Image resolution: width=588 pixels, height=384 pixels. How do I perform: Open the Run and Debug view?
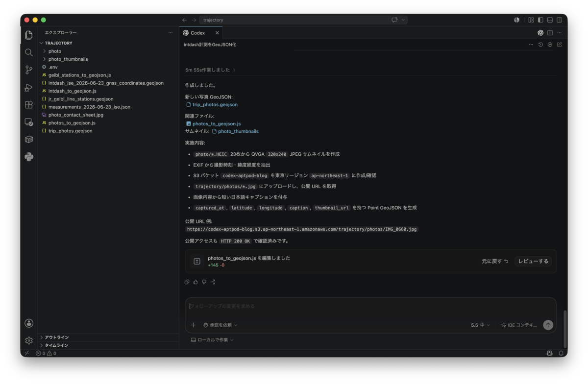point(29,88)
